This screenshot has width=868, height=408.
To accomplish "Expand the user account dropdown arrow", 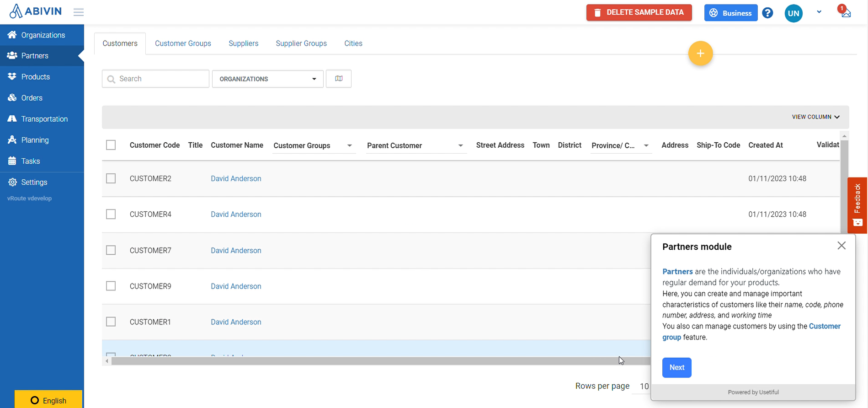I will [x=819, y=12].
